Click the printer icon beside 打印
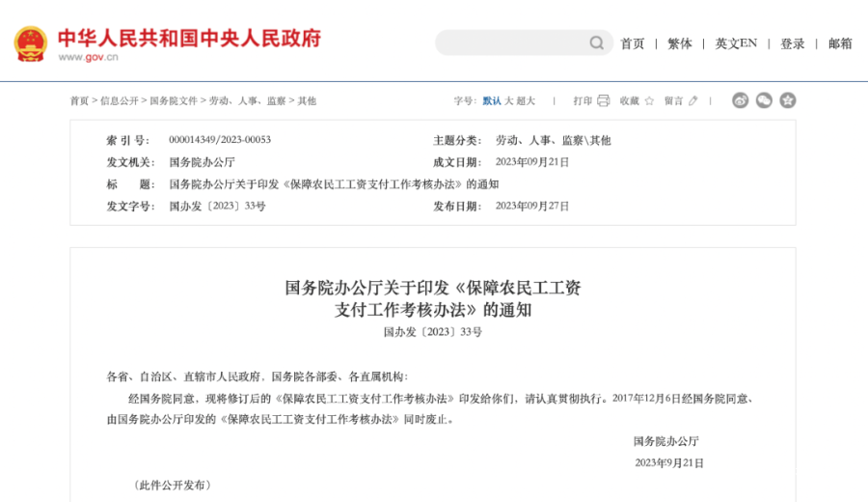The image size is (868, 502). coord(604,100)
